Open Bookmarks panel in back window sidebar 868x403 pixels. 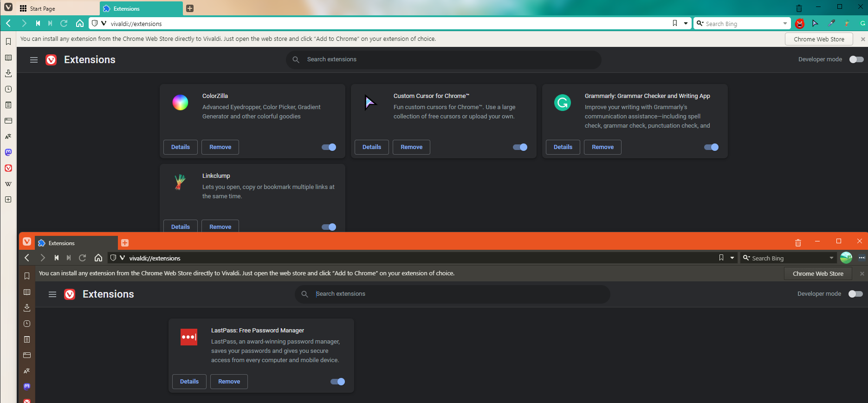[x=8, y=42]
